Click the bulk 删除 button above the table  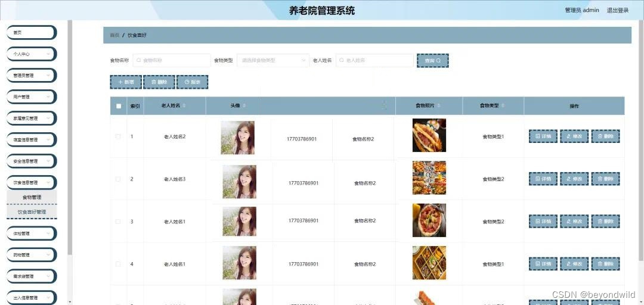click(x=159, y=82)
